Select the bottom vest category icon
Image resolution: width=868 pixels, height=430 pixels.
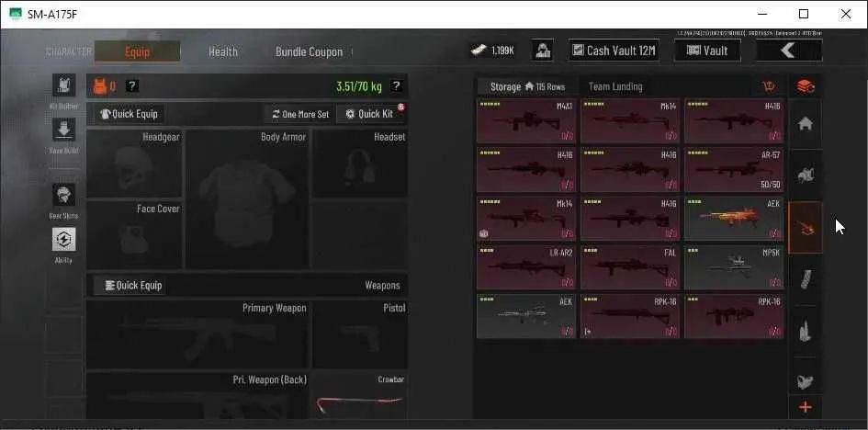[806, 380]
